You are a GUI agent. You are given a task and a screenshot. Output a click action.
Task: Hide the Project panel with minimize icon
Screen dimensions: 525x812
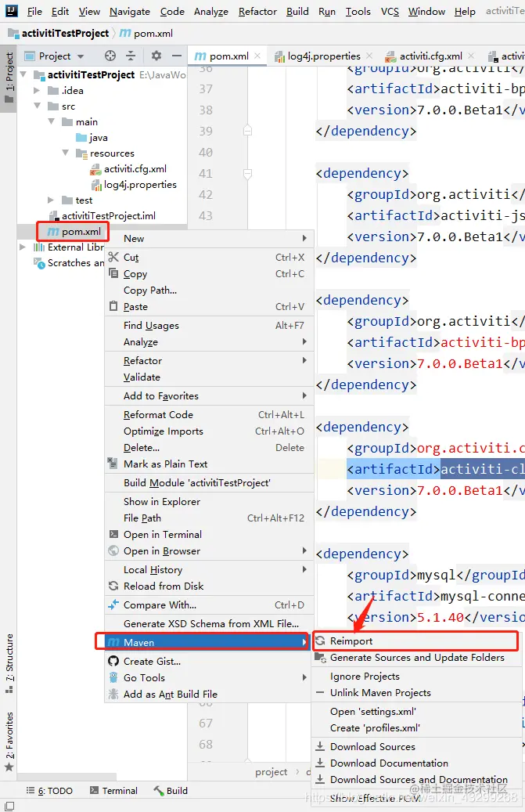click(177, 56)
